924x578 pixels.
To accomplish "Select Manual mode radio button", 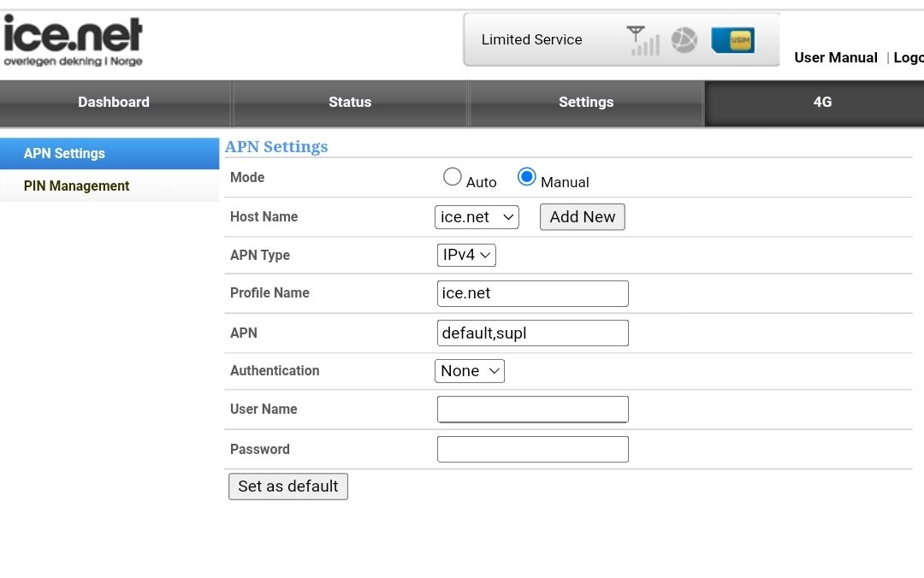I will (x=526, y=177).
